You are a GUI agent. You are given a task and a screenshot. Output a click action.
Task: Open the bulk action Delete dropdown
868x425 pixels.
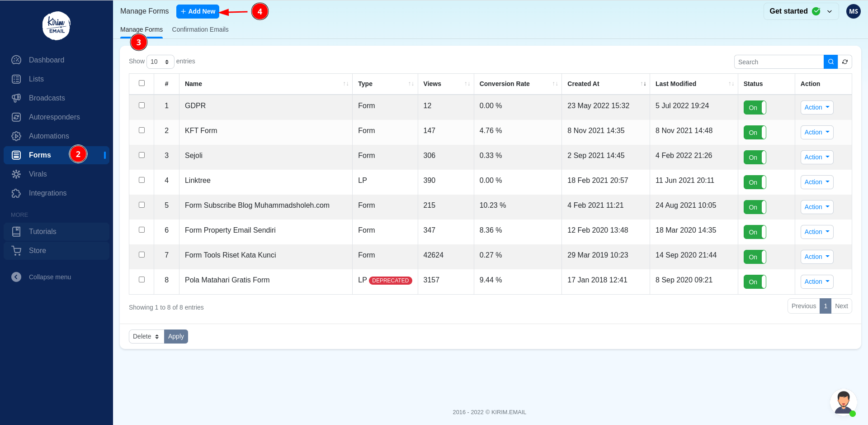pyautogui.click(x=146, y=336)
